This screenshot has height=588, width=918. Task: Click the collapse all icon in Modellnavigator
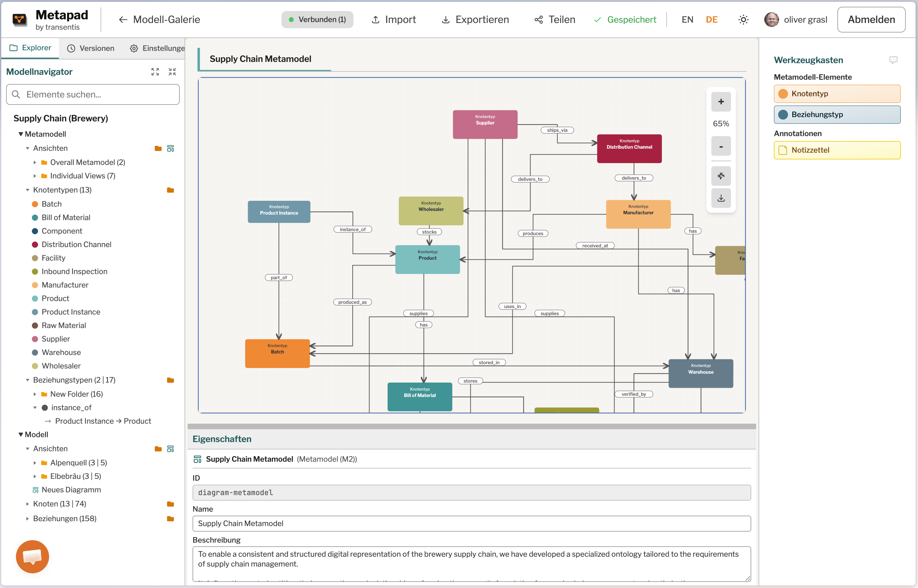(172, 72)
